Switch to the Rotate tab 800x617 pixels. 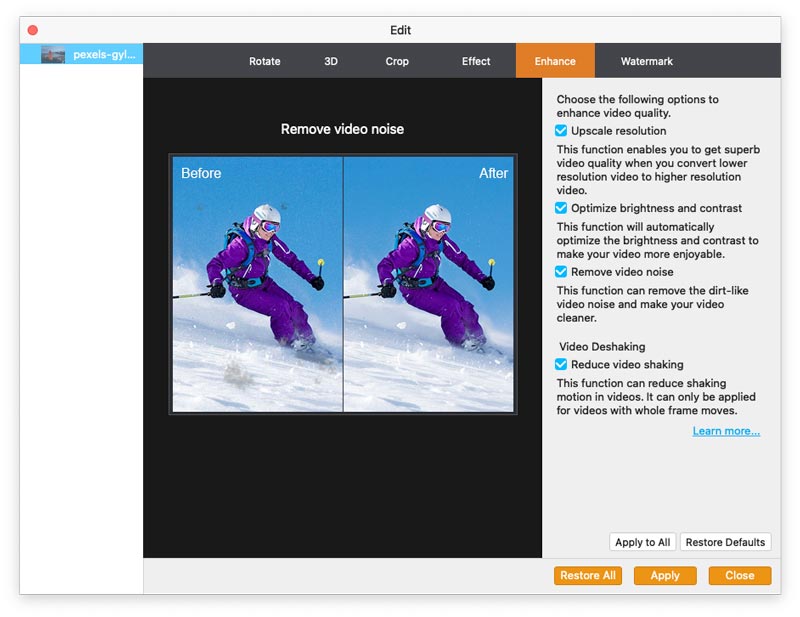(264, 61)
